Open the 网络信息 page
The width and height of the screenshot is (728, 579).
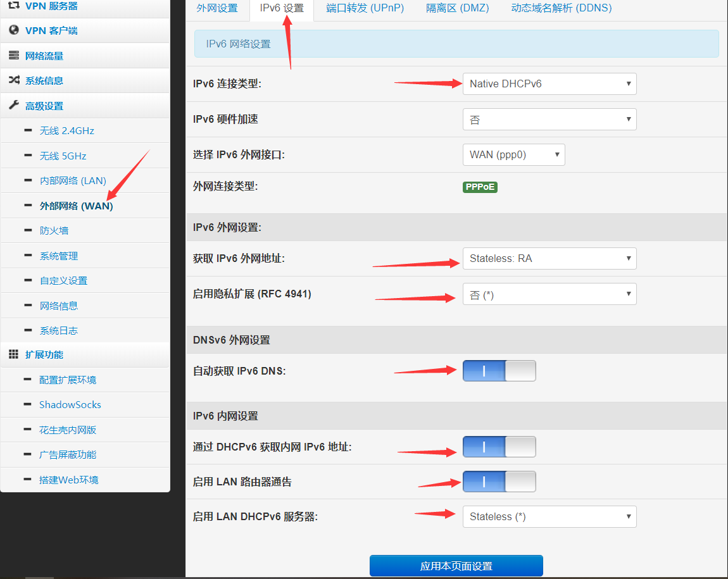tap(59, 306)
